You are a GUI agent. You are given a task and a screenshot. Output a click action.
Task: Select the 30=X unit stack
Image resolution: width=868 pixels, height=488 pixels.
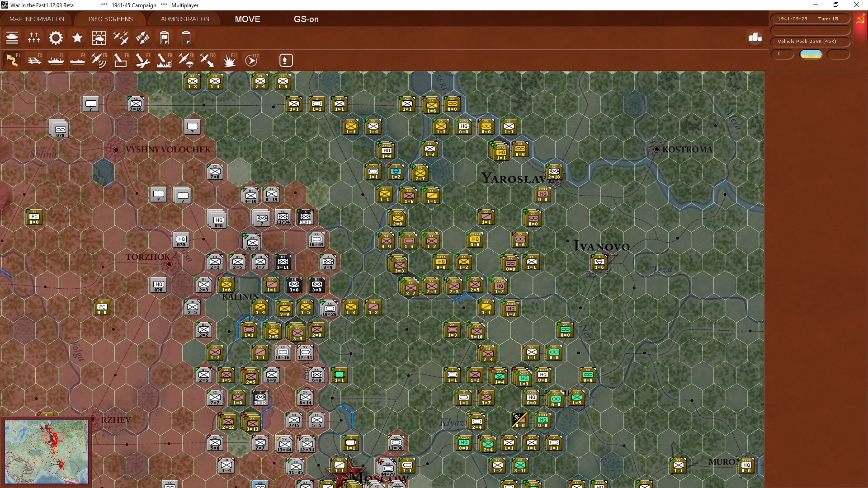(x=252, y=242)
